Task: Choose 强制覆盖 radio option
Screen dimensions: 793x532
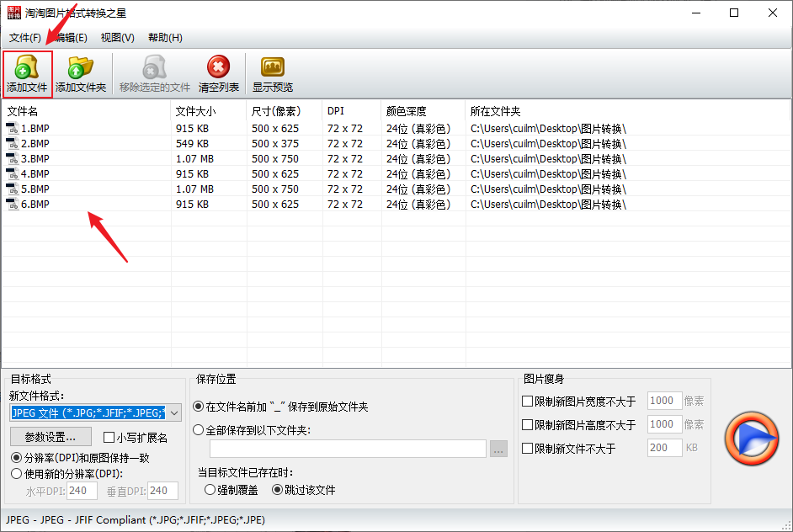Action: point(210,490)
